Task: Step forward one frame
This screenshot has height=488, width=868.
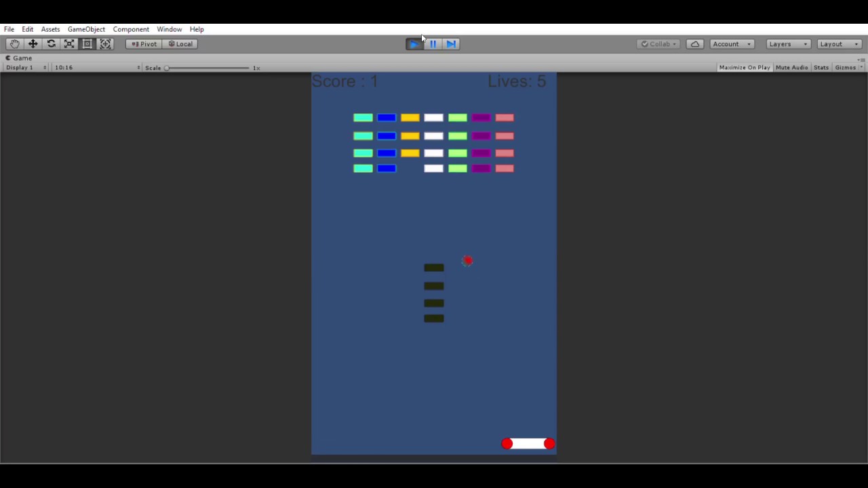Action: tap(452, 44)
